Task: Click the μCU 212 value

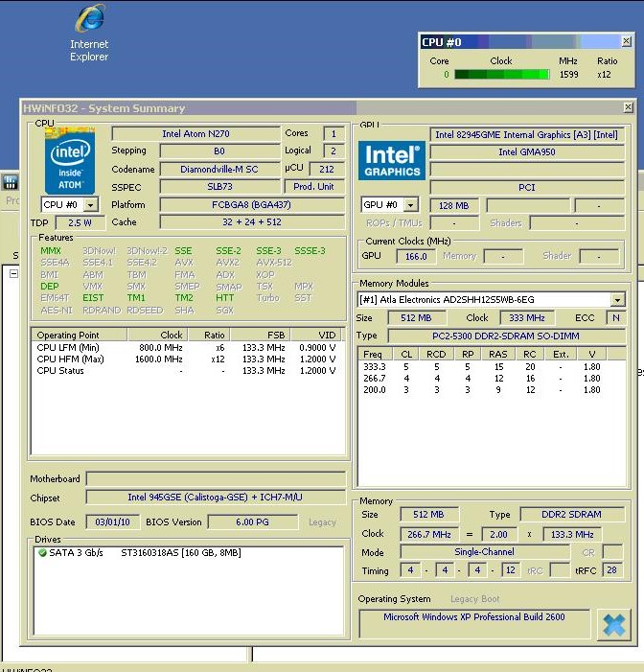Action: (x=327, y=169)
